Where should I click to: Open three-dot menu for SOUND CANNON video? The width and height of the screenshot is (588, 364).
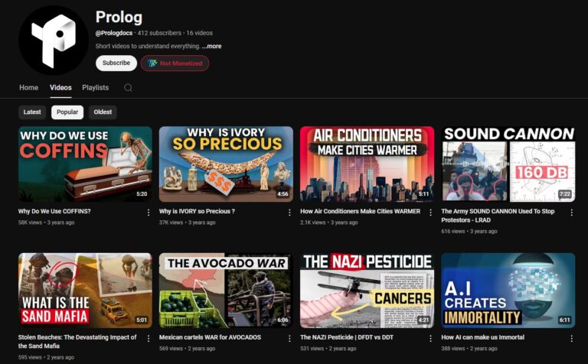(571, 213)
